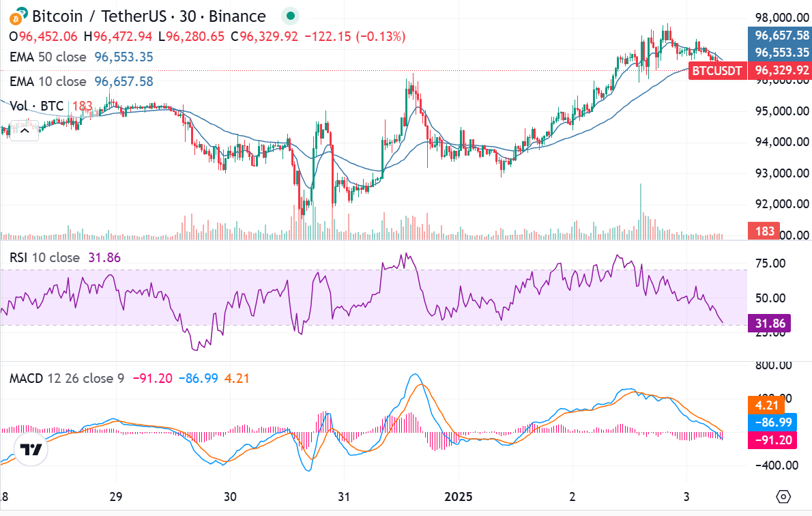Click date label 29 on the time axis

(116, 496)
